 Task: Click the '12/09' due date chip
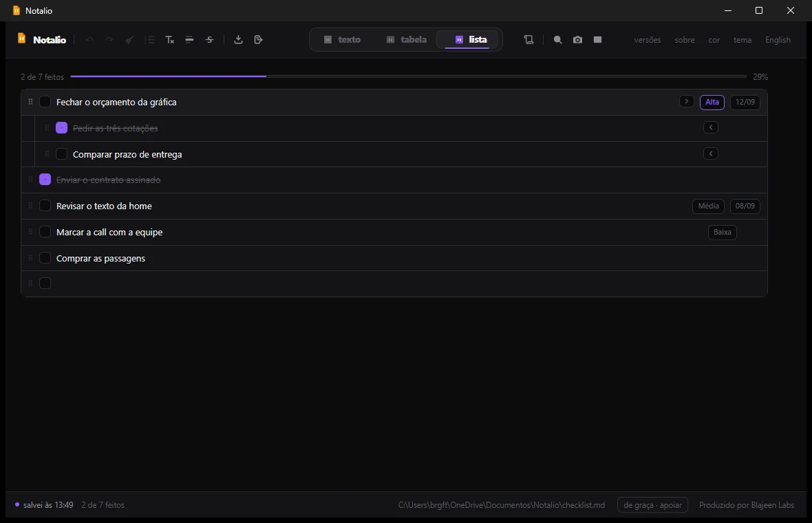[x=745, y=102]
